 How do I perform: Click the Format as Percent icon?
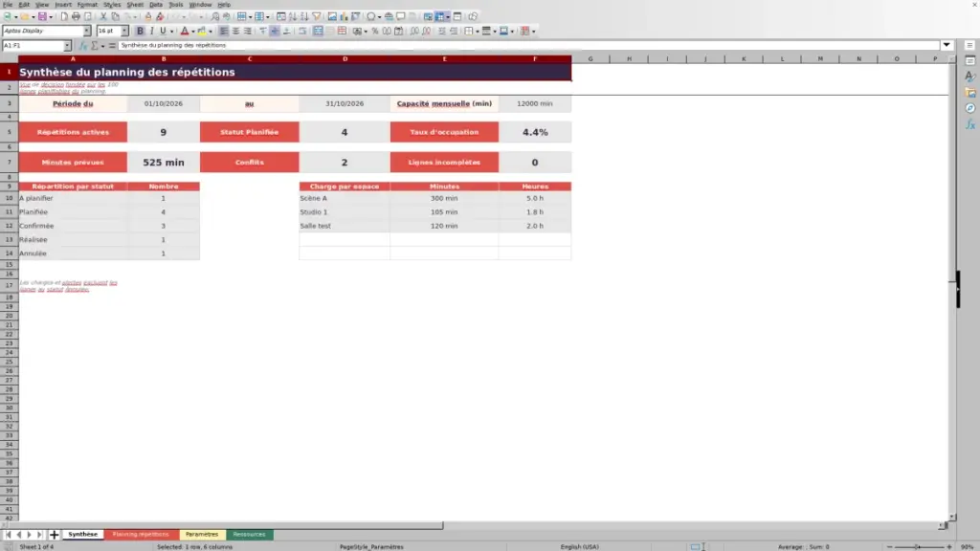[x=375, y=31]
